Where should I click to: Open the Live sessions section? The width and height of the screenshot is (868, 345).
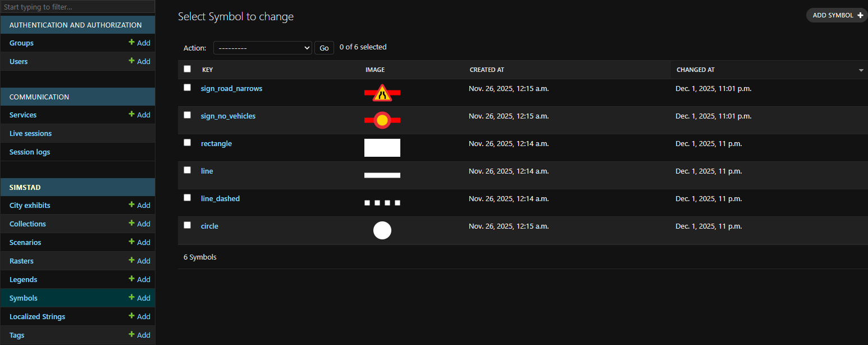tap(30, 133)
